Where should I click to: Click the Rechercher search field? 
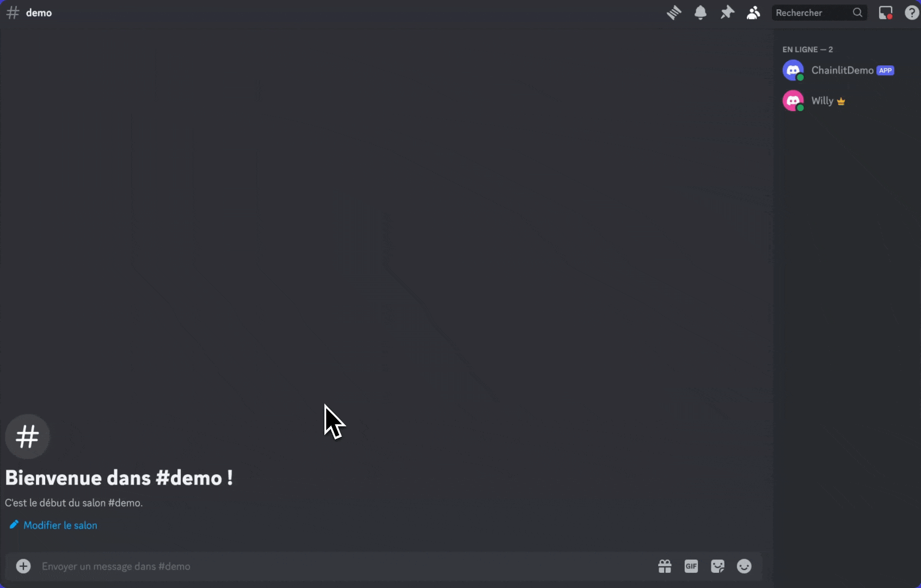(x=819, y=13)
